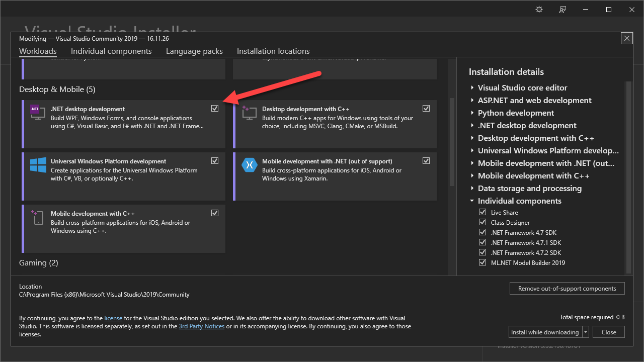Click the .NET desktop development workload icon

36,112
